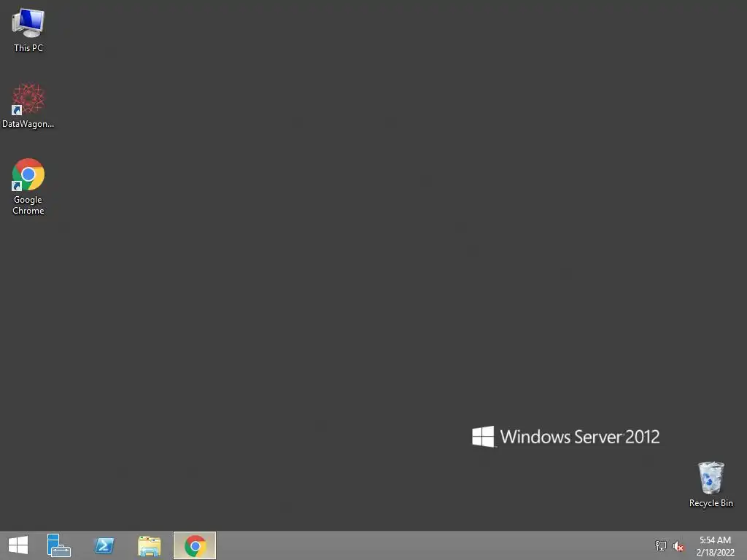Open the clock showing 5:54 AM
Screen dimensions: 747x560
(715, 545)
